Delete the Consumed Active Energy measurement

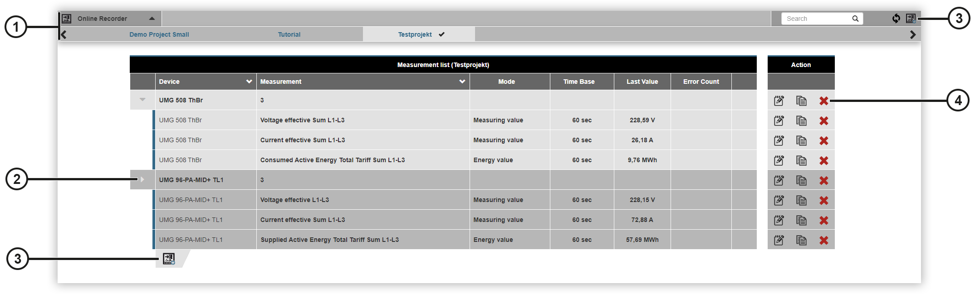tap(824, 161)
